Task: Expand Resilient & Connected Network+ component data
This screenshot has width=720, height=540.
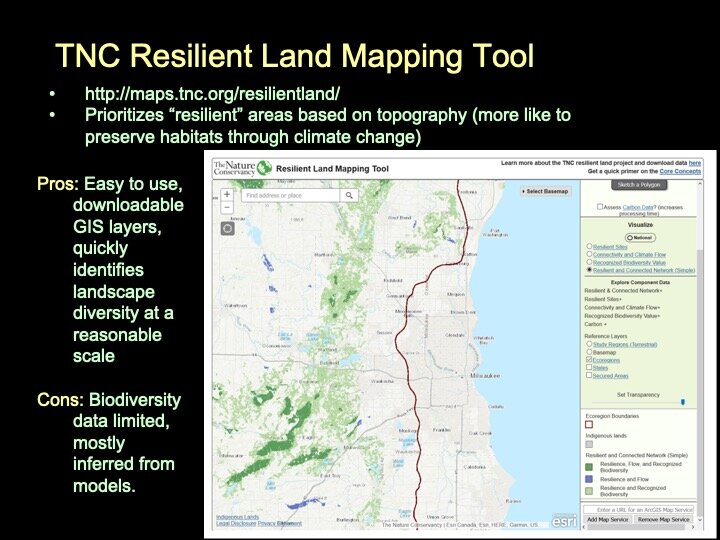Action: click(623, 291)
